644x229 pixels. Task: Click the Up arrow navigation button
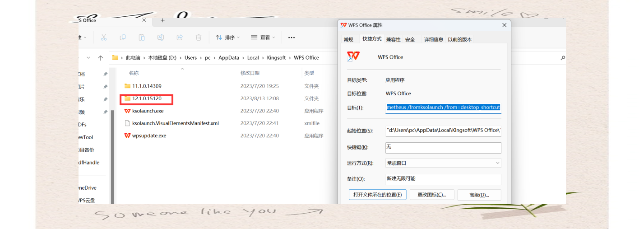coord(101,58)
